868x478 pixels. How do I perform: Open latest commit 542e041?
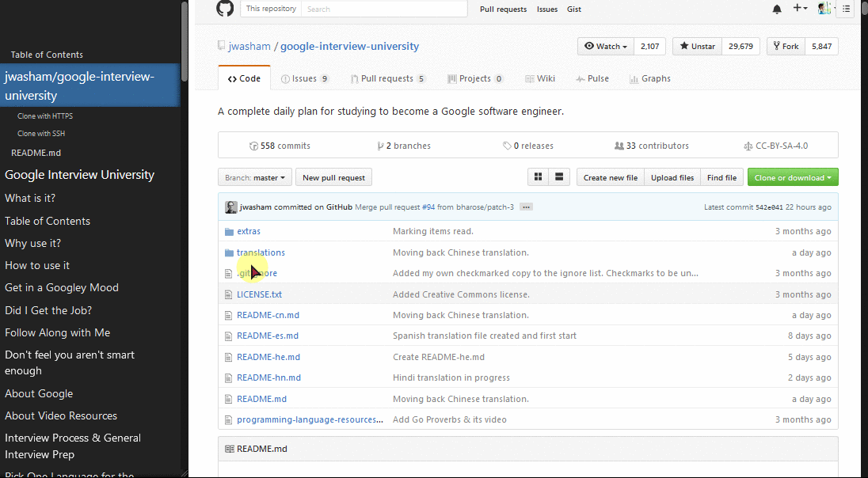click(x=769, y=207)
